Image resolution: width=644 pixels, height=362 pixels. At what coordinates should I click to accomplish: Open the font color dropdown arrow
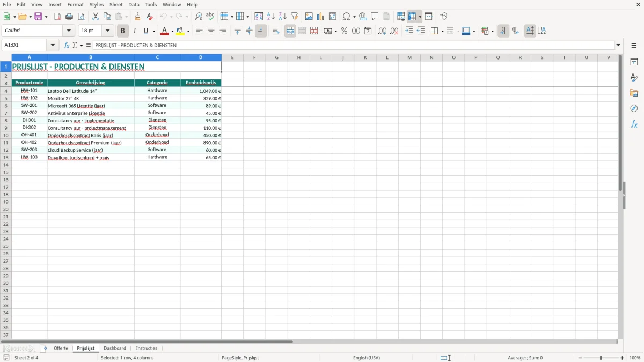(172, 31)
